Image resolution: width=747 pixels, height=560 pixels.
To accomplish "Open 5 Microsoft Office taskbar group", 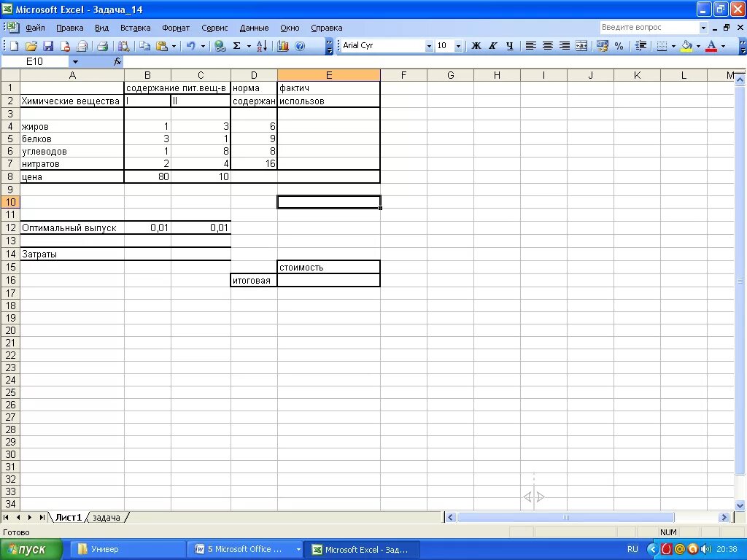I will point(245,550).
